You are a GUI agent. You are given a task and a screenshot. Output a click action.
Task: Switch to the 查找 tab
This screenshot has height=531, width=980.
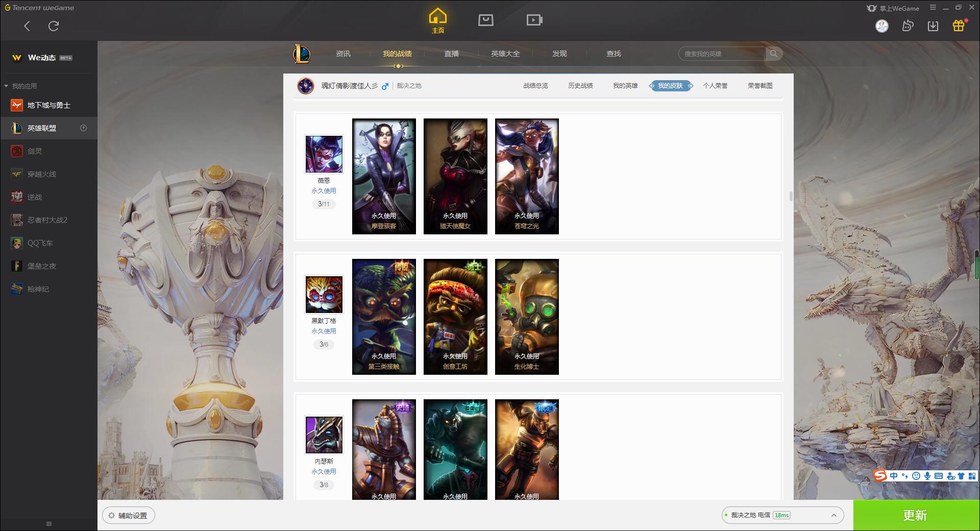coord(614,54)
